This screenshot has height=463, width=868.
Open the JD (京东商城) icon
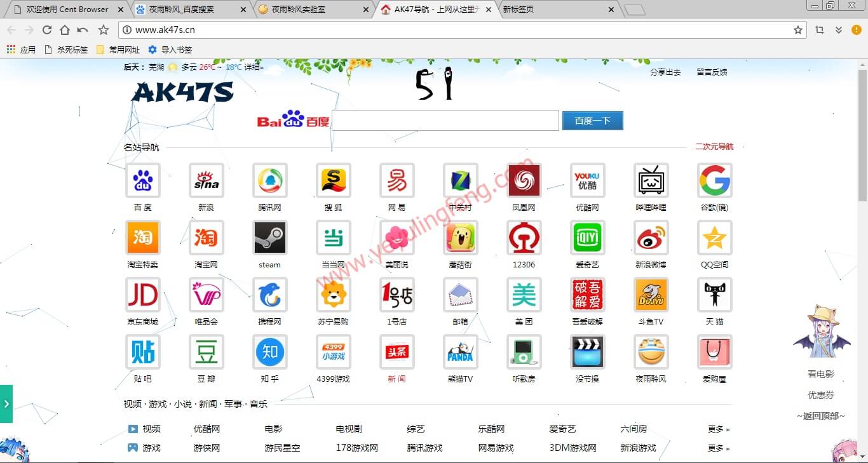pos(143,295)
